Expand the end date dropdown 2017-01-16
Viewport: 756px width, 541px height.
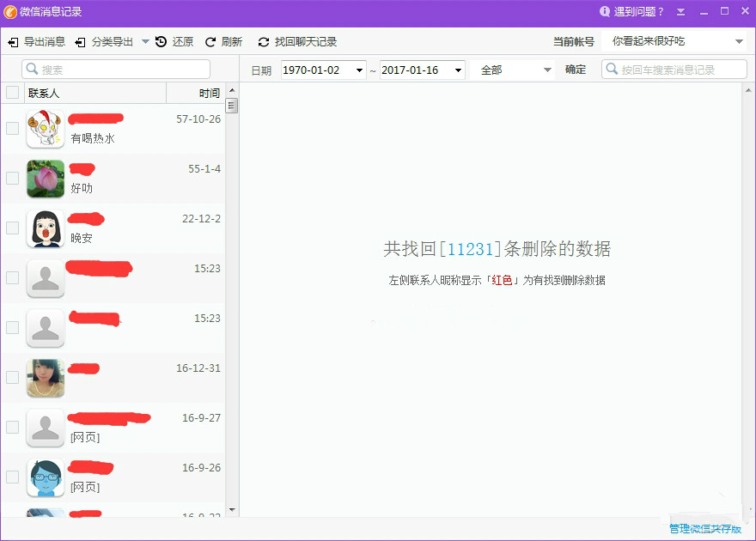coord(457,70)
